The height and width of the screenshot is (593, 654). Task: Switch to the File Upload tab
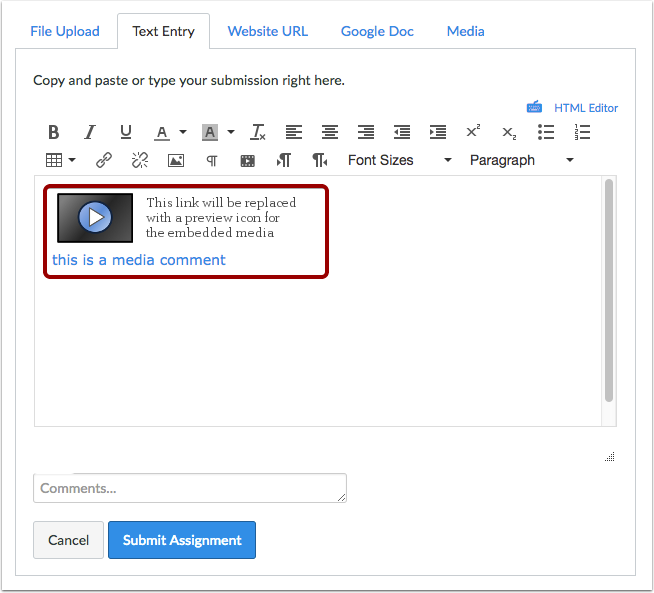65,31
